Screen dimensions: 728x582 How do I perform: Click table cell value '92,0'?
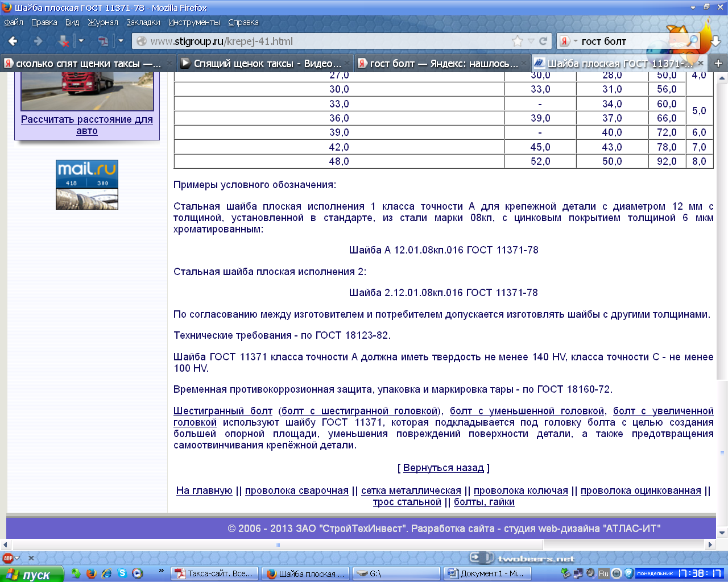667,161
